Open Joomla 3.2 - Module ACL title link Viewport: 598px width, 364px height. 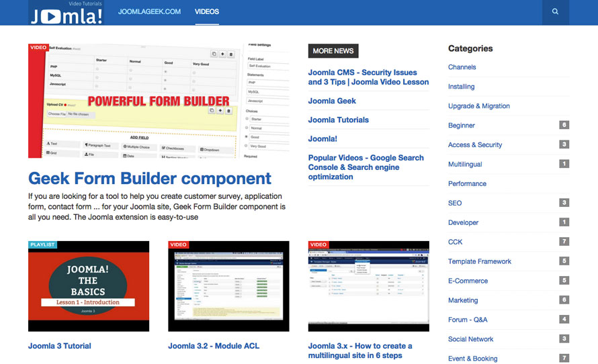tap(214, 346)
